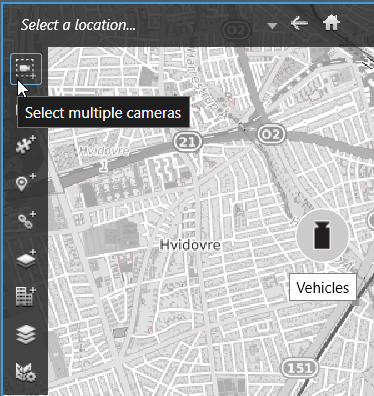Click the partly hidden icon under tooltip
374x396 pixels.
click(x=17, y=110)
